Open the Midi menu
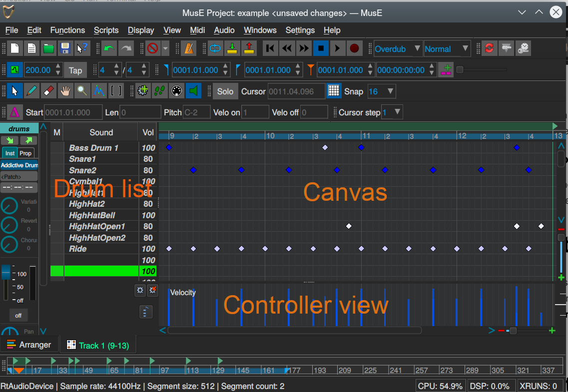The image size is (568, 392). click(x=197, y=30)
